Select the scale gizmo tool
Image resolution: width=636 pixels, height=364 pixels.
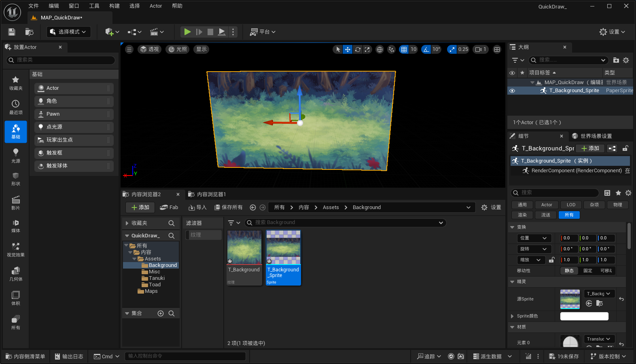[367, 49]
